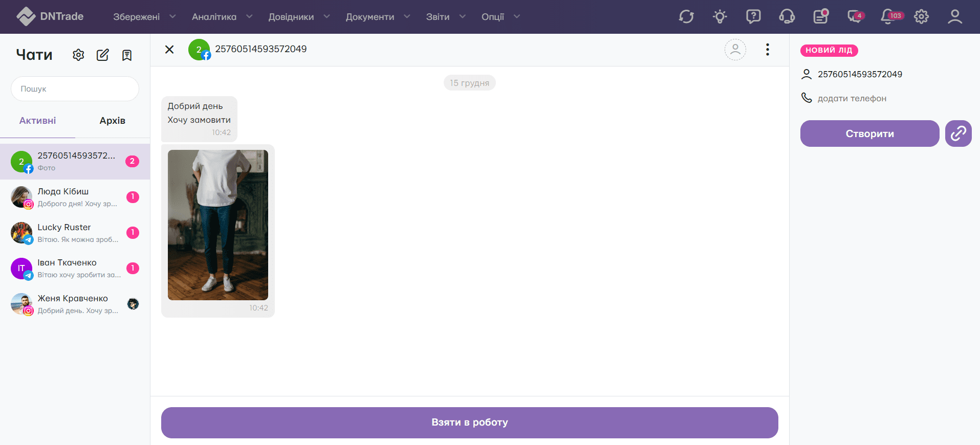Viewport: 980px width, 445px height.
Task: Click the refresh sync icon in header
Action: point(686,16)
